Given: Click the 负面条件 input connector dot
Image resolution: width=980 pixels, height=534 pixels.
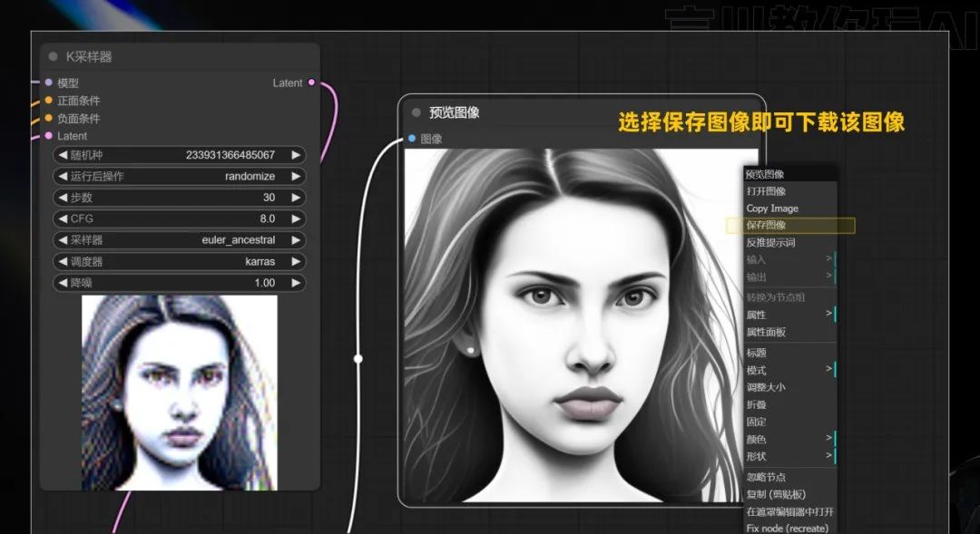Looking at the screenshot, I should click(49, 118).
